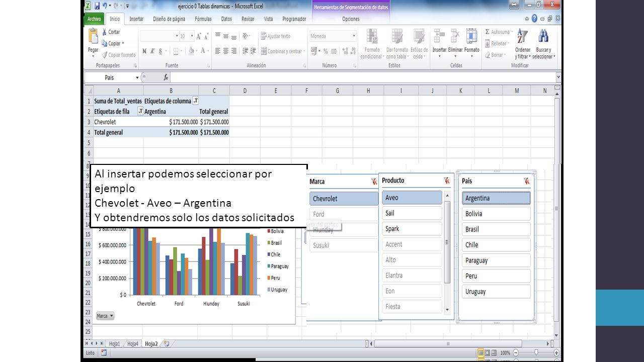Increase the font size with the large A
This screenshot has width=644, height=362.
click(x=199, y=36)
